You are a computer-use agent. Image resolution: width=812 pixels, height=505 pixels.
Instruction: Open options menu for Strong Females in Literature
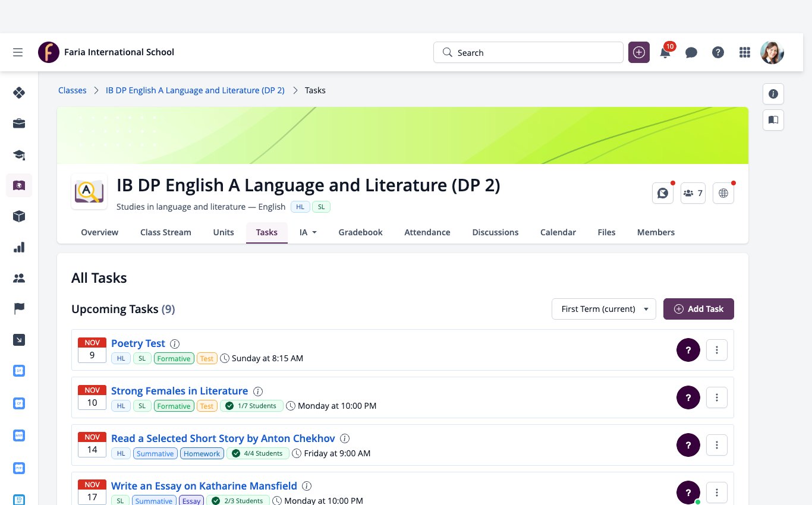[x=717, y=397]
